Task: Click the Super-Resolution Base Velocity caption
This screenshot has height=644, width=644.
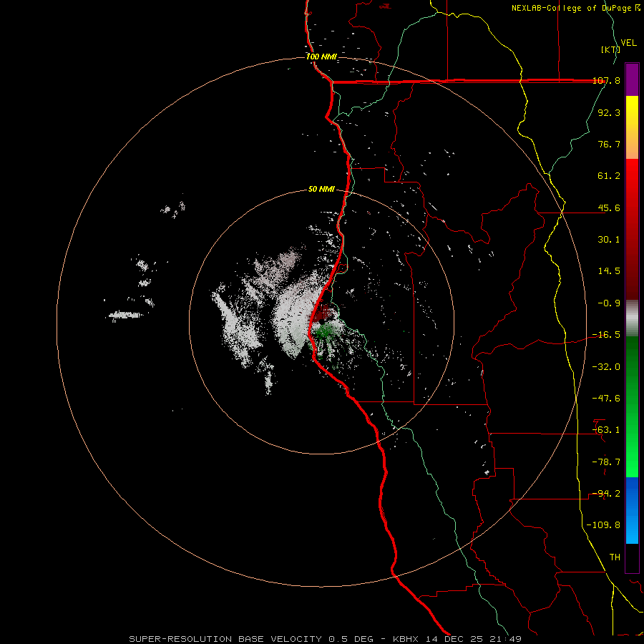Action: tap(326, 639)
